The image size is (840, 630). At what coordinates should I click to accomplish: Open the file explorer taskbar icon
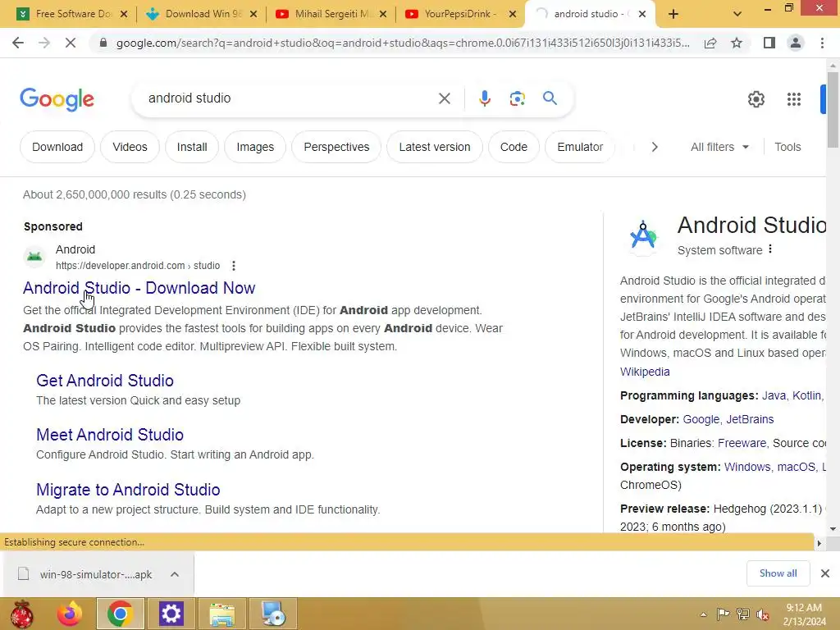(221, 614)
